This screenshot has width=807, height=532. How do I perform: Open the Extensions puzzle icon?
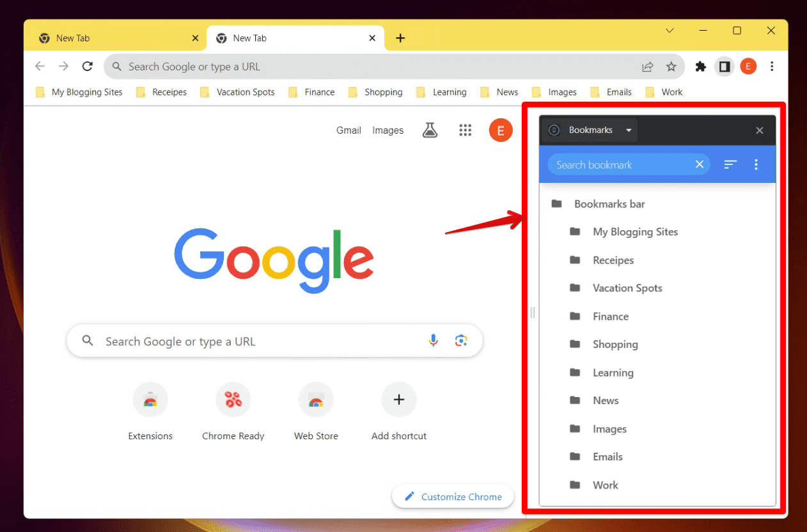tap(701, 66)
